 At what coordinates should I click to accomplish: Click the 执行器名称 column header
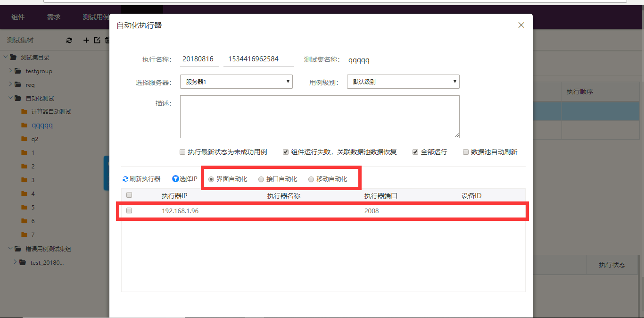tap(284, 195)
